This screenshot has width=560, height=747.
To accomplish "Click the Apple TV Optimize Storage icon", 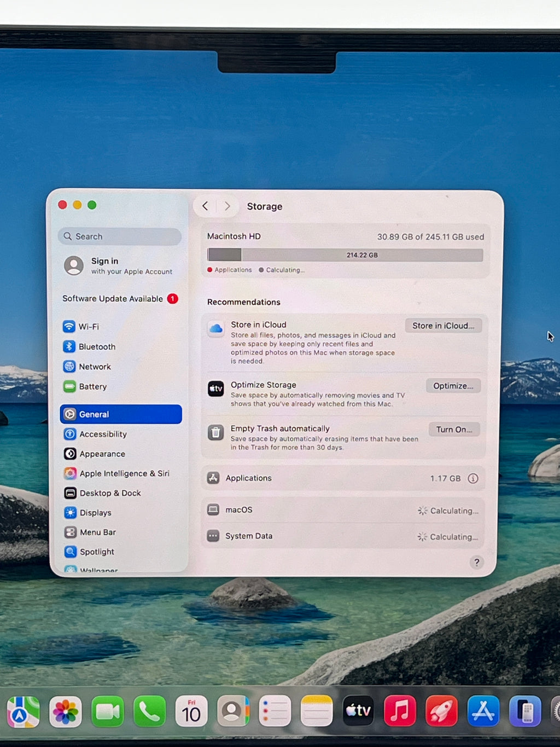I will (216, 389).
